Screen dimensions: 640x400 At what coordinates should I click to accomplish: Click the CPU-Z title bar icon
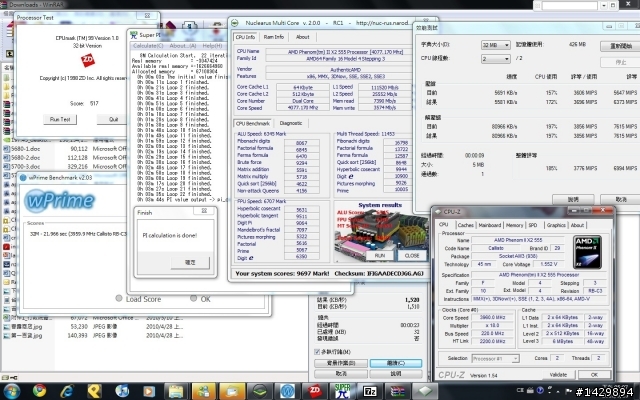point(438,211)
